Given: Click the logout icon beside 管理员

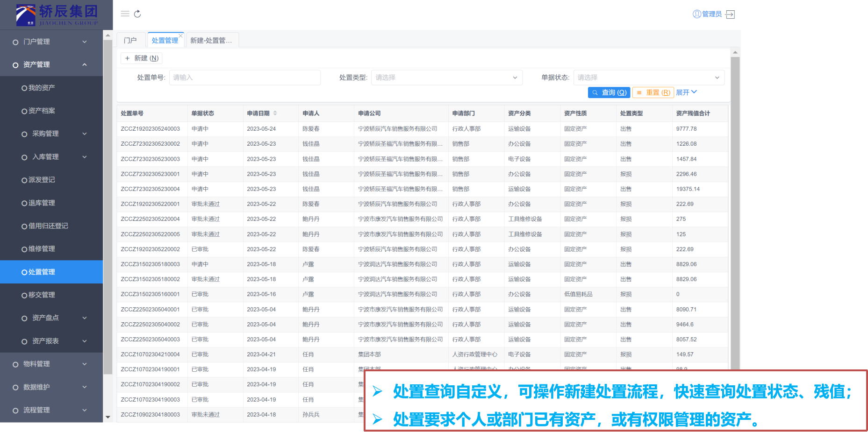Looking at the screenshot, I should pos(730,14).
